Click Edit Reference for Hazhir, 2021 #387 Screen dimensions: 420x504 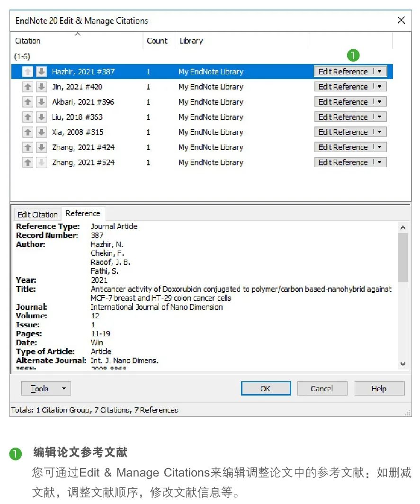coord(343,72)
